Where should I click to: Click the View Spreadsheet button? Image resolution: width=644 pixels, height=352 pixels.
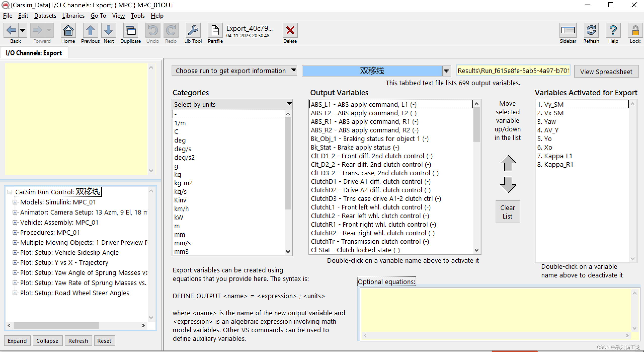pyautogui.click(x=606, y=72)
